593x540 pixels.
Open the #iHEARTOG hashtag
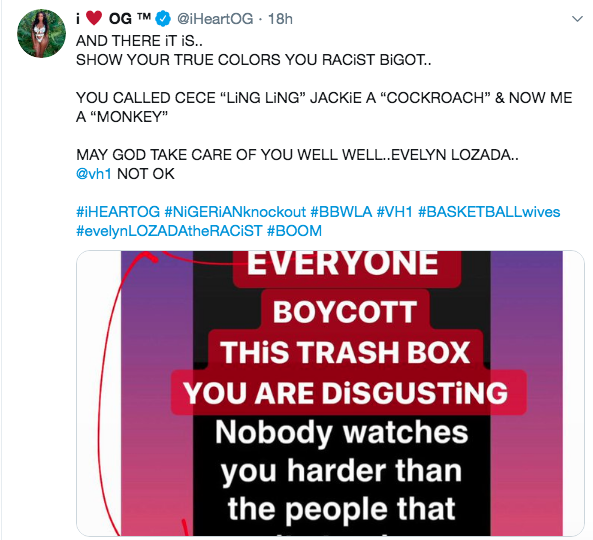pos(118,212)
